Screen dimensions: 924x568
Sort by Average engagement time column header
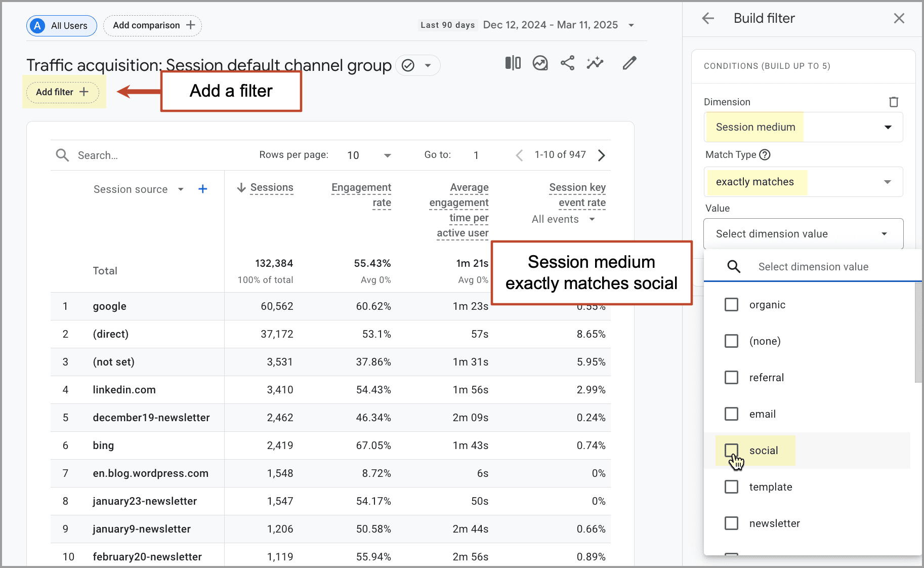pyautogui.click(x=459, y=210)
